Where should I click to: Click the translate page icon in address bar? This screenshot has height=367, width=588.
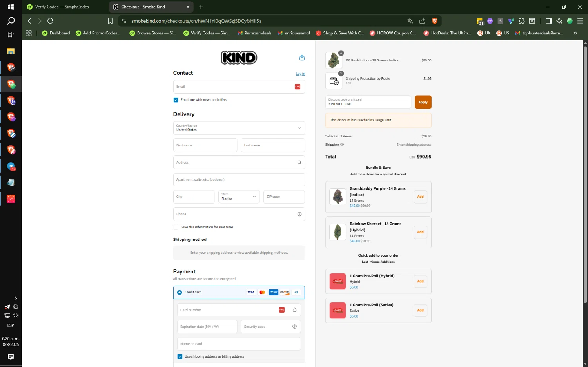point(410,21)
